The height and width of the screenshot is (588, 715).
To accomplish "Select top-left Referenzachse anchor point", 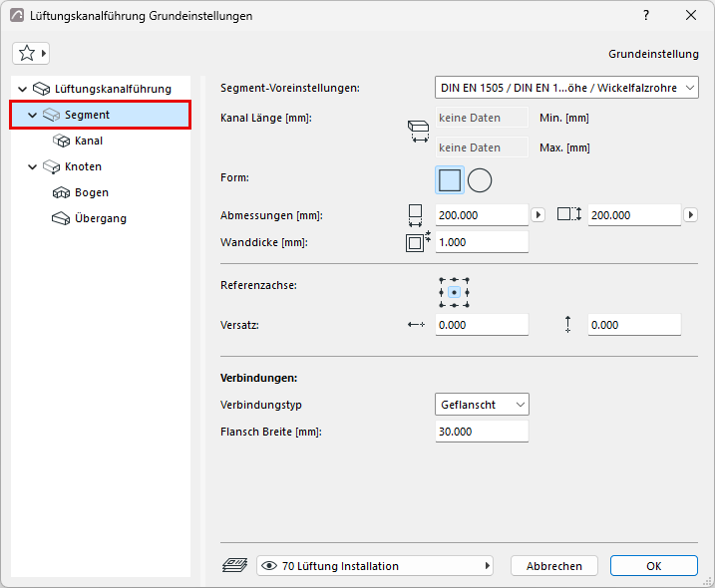I will pos(442,279).
